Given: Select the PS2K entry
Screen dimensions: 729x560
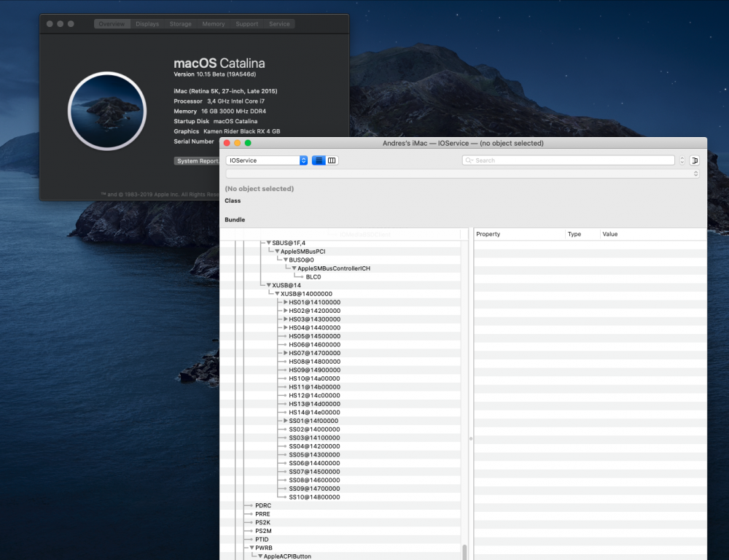Looking at the screenshot, I should [262, 522].
